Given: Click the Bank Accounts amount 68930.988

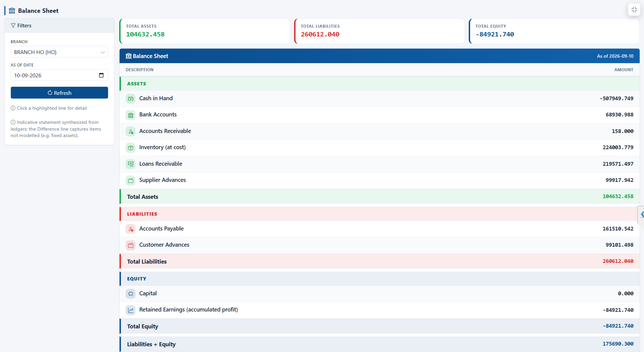Looking at the screenshot, I should (619, 115).
